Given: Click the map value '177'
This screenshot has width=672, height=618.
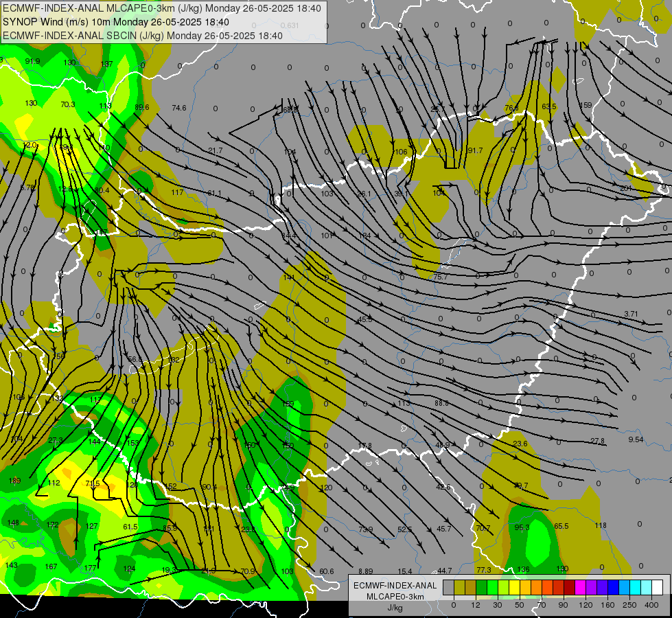Looking at the screenshot, I should (x=90, y=568).
